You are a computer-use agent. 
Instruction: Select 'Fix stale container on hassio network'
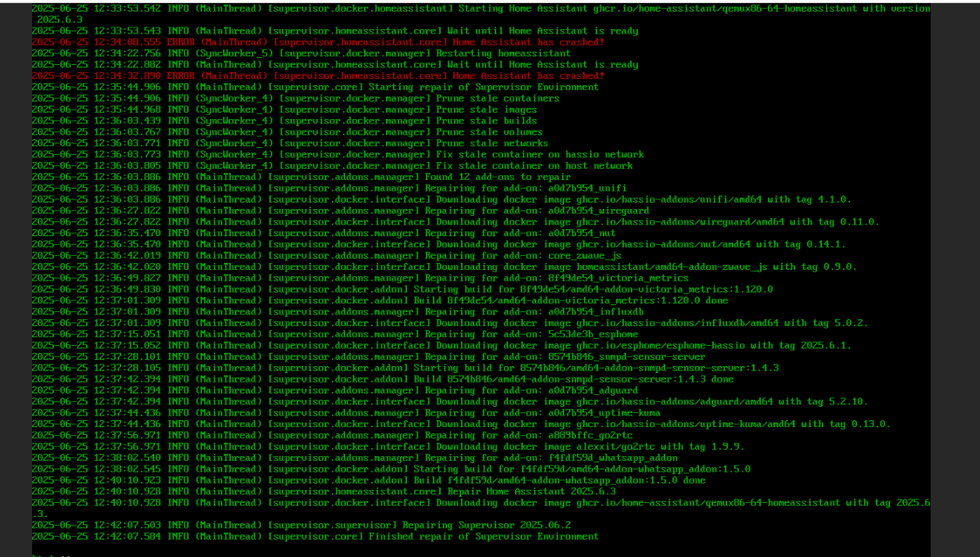click(540, 155)
